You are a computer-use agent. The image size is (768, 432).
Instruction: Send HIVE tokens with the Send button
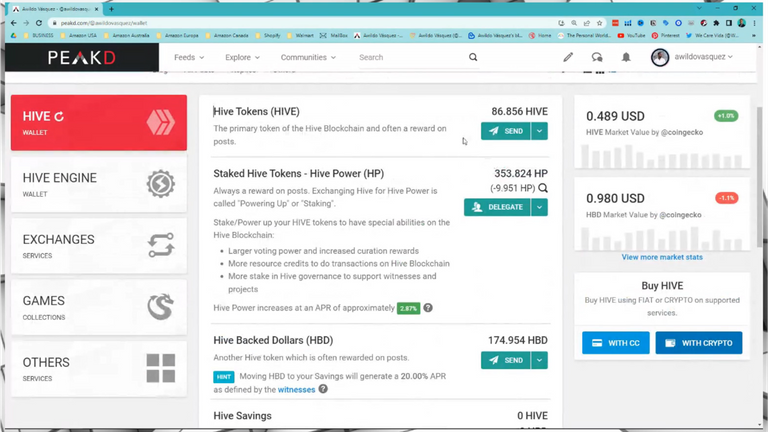coord(505,131)
